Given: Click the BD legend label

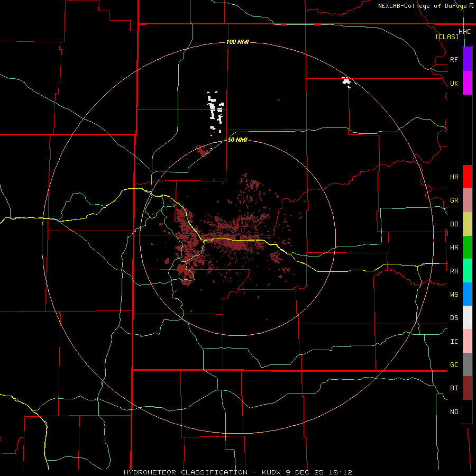Looking at the screenshot, I should click(454, 224).
